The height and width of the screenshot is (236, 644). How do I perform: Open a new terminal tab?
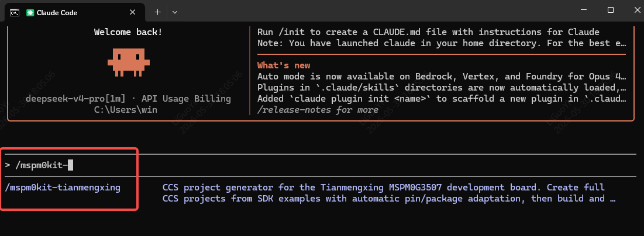157,12
